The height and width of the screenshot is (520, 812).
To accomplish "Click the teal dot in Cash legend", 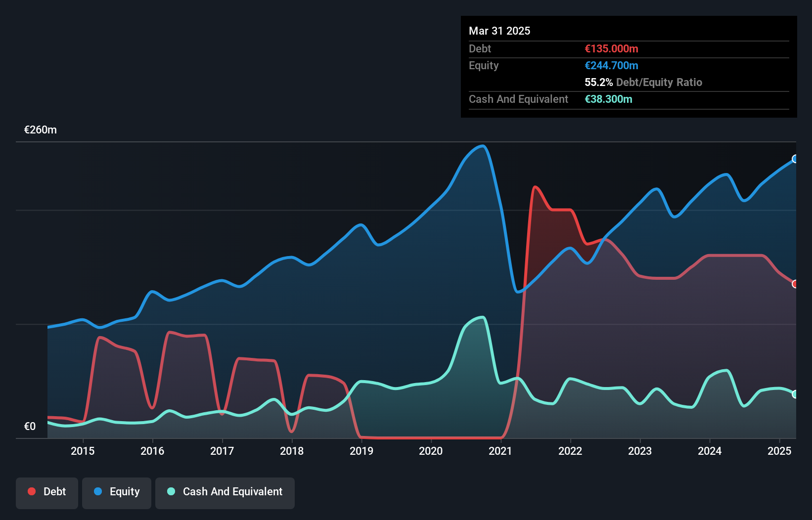I will pyautogui.click(x=171, y=491).
